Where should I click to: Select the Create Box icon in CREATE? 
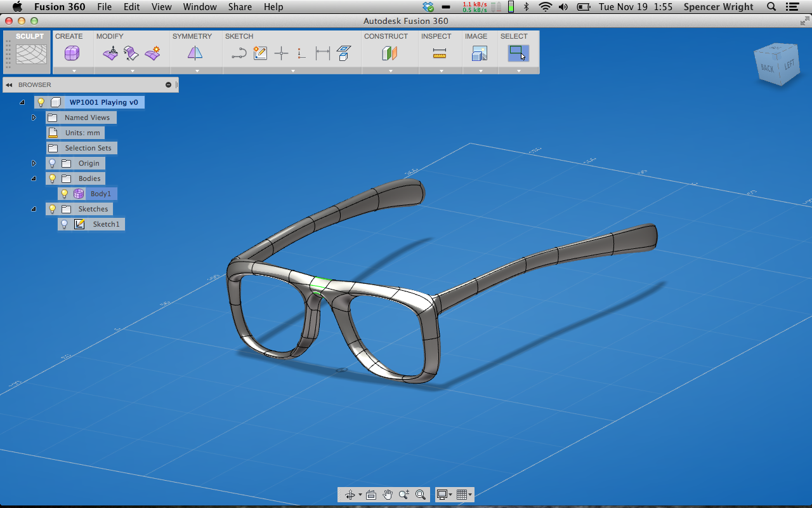pos(72,54)
